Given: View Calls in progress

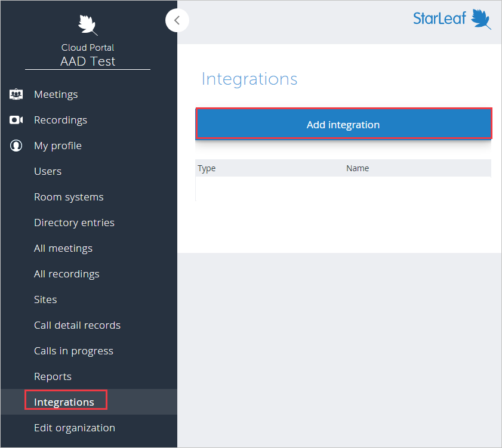Looking at the screenshot, I should click(x=73, y=351).
